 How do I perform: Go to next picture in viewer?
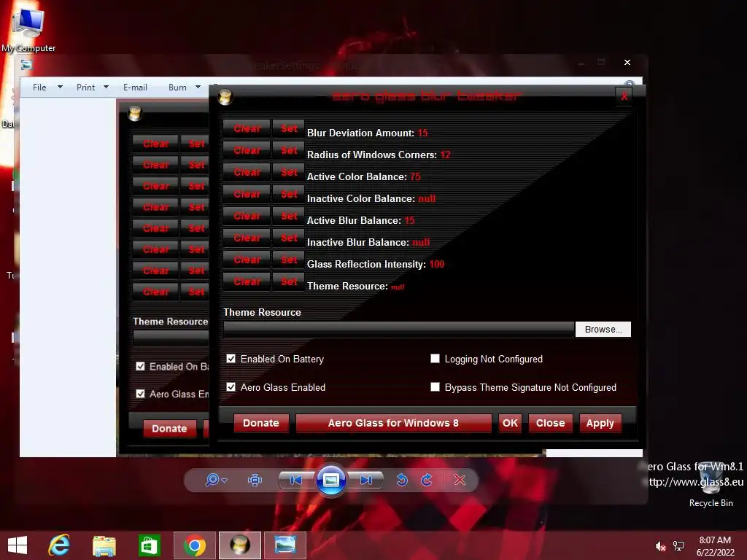366,480
